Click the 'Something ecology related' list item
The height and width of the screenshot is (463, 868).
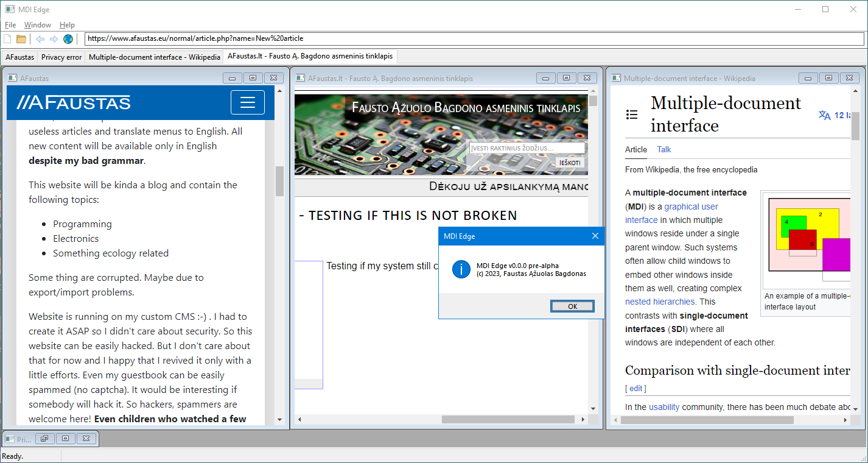111,253
